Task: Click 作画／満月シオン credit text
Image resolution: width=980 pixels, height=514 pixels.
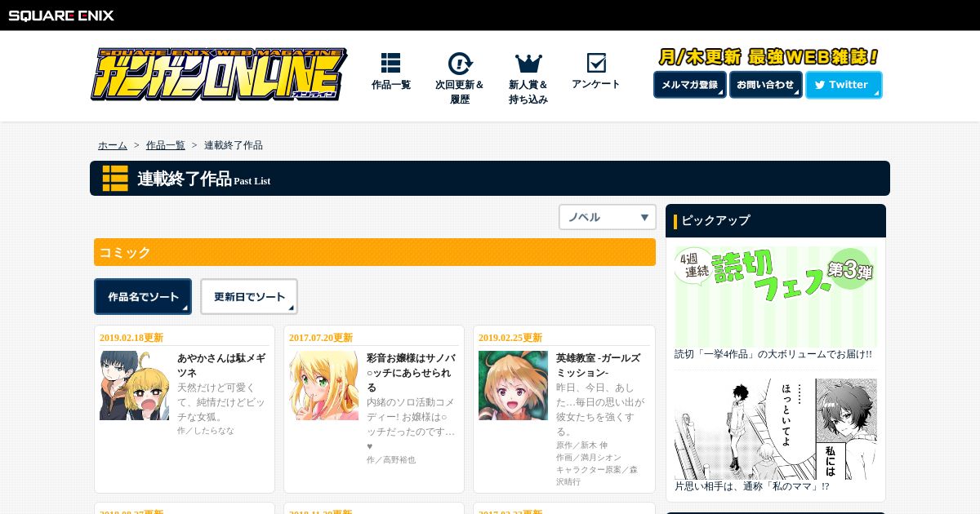Action: point(589,458)
